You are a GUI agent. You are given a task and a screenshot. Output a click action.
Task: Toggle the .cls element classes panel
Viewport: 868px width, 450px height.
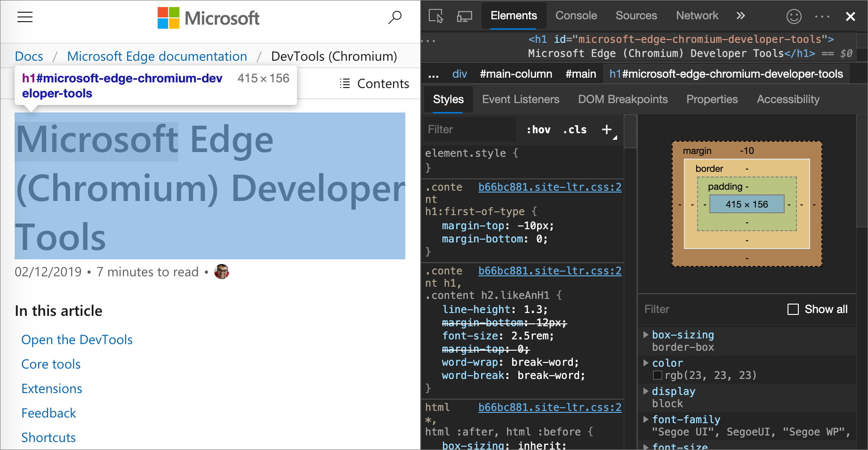click(x=575, y=130)
